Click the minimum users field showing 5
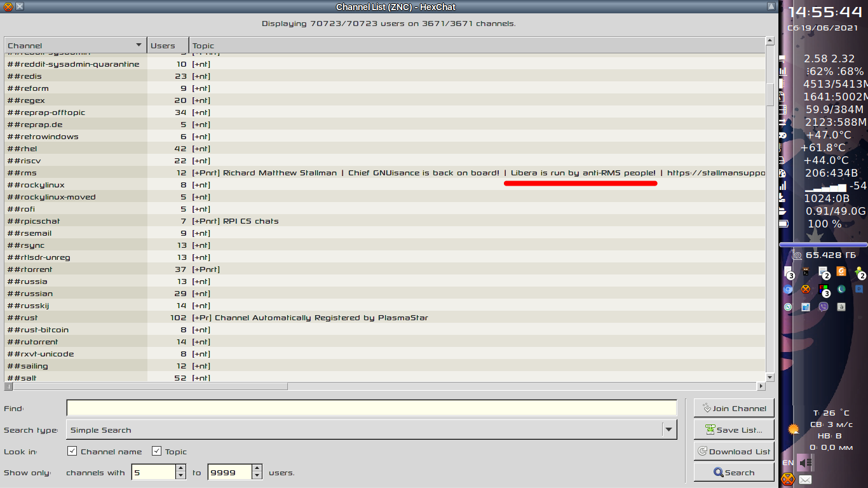Image resolution: width=868 pixels, height=488 pixels. tap(153, 472)
